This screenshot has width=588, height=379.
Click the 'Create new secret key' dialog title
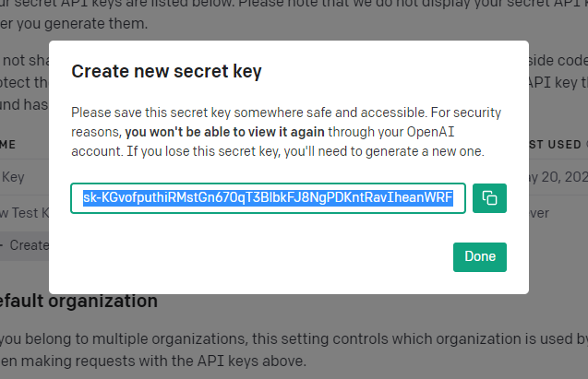[x=166, y=71]
